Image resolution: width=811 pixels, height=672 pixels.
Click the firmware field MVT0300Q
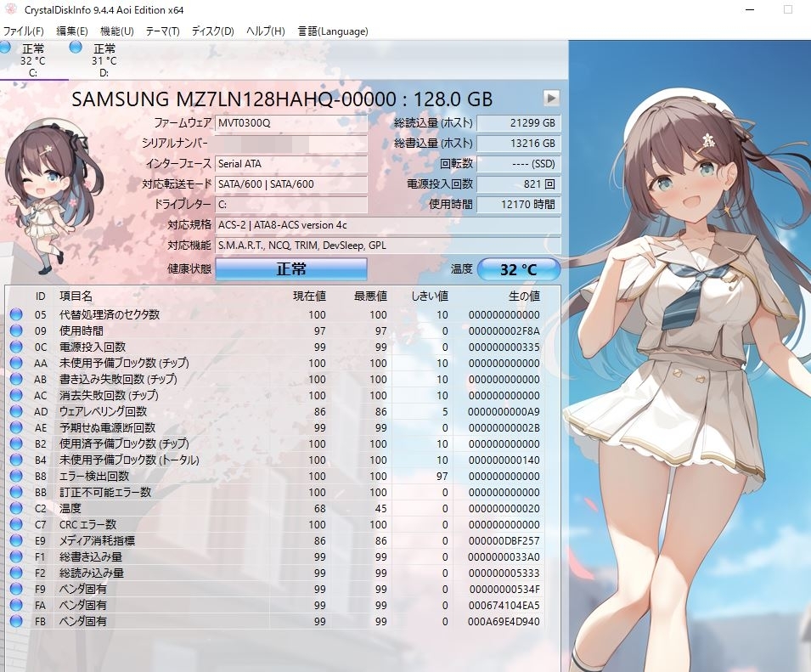291,123
